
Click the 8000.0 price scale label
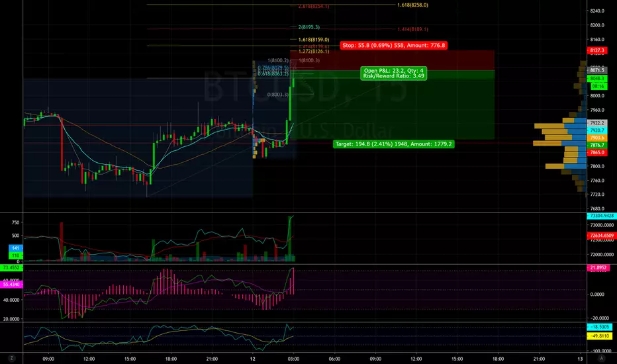point(597,95)
